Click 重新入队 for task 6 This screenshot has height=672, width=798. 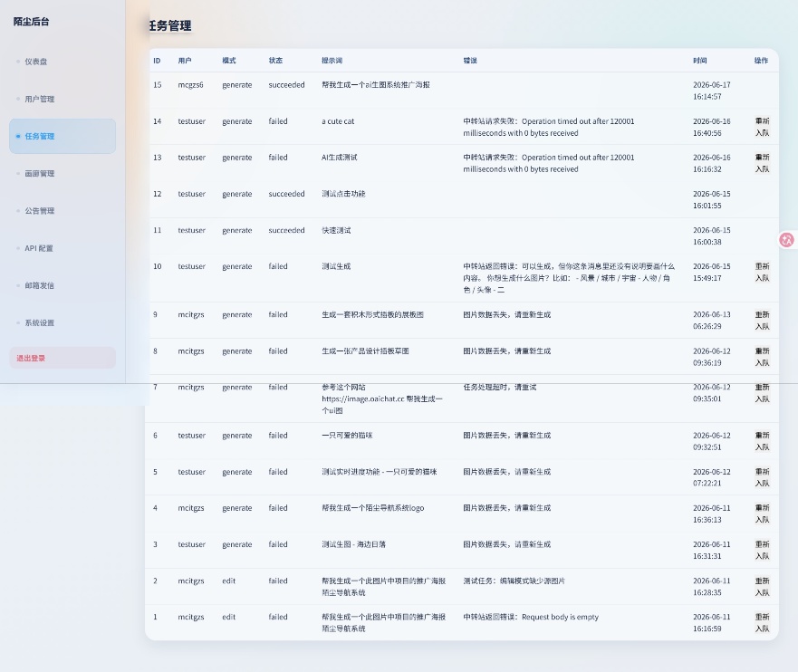762,441
